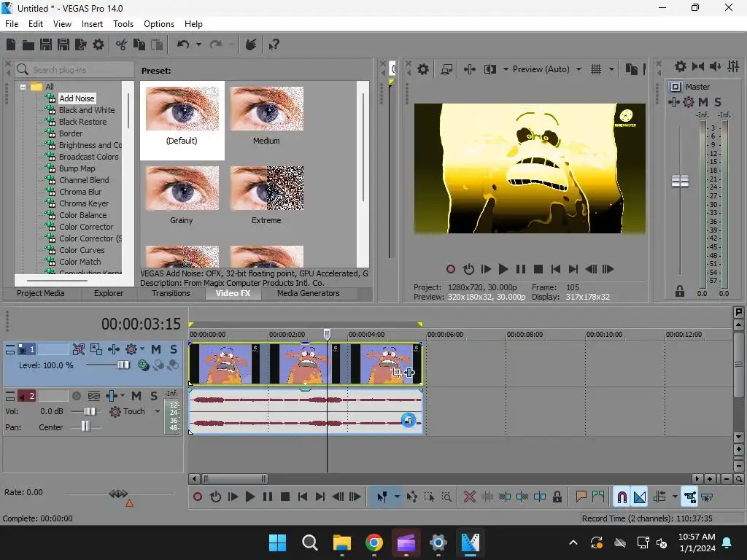Switch to the Project Media tab
Screen dimensions: 747x560
point(41,293)
